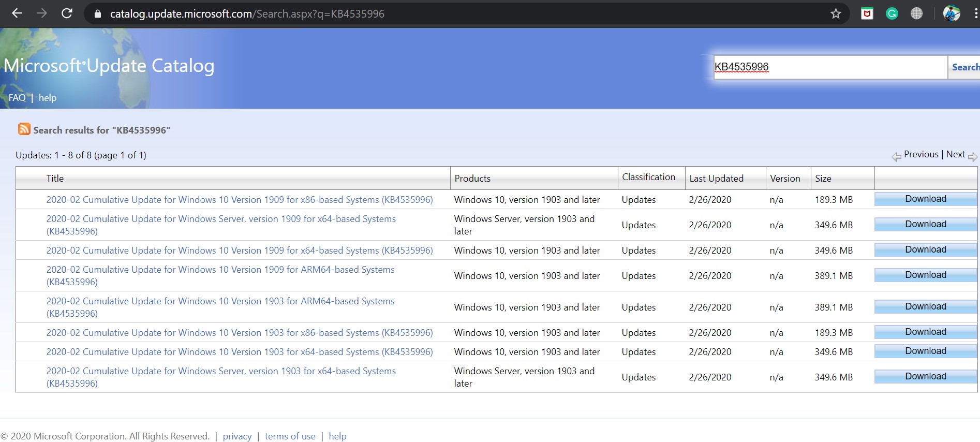980x442 pixels.
Task: Click 'Windows Server, version 1903 and later' in Server 1903 row
Action: pyautogui.click(x=524, y=377)
